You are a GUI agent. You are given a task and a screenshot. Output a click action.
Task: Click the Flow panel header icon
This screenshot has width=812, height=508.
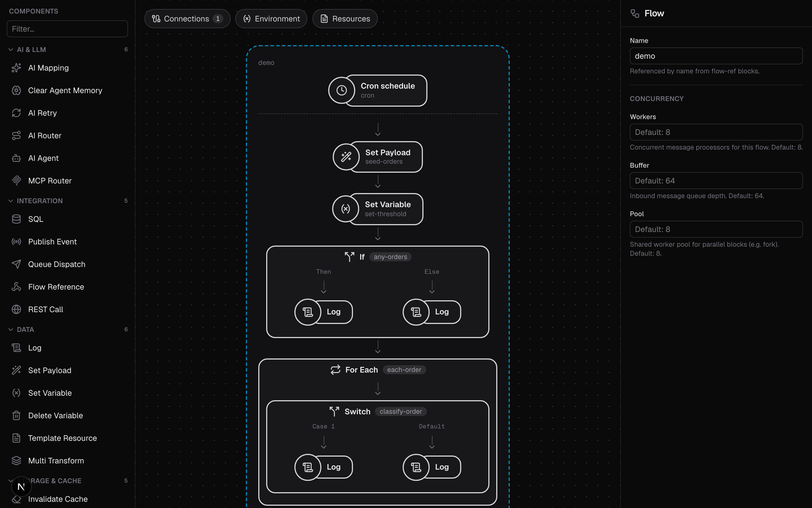(x=635, y=14)
